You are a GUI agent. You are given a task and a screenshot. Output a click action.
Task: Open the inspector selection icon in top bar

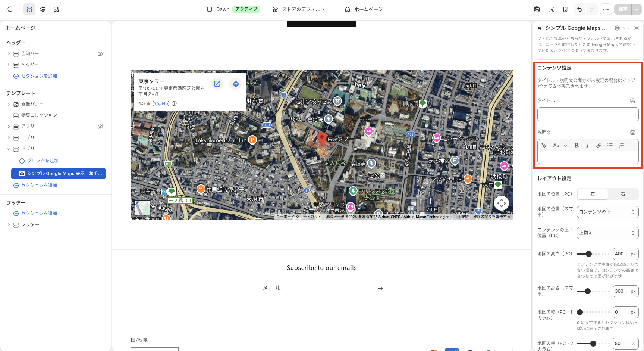pyautogui.click(x=551, y=9)
